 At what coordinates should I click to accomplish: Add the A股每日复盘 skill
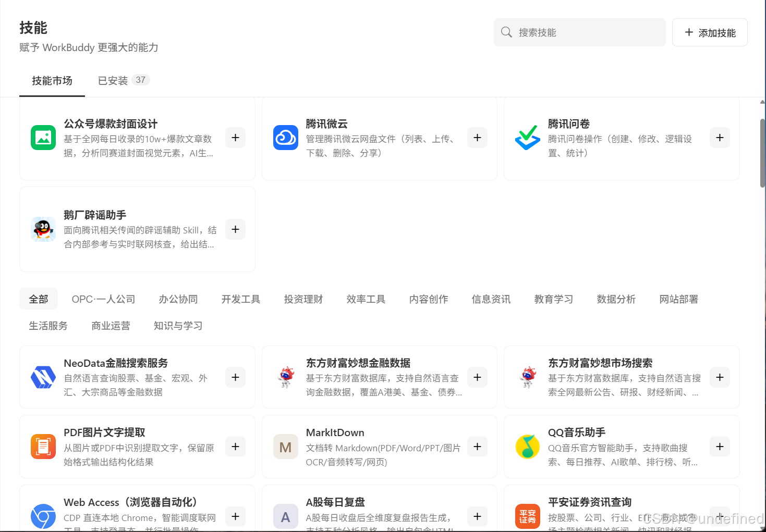tap(477, 516)
